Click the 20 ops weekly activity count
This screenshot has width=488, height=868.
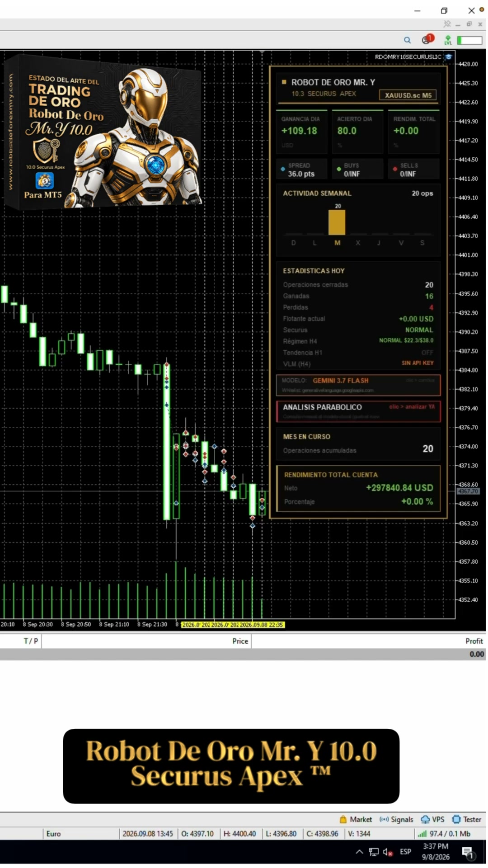422,193
